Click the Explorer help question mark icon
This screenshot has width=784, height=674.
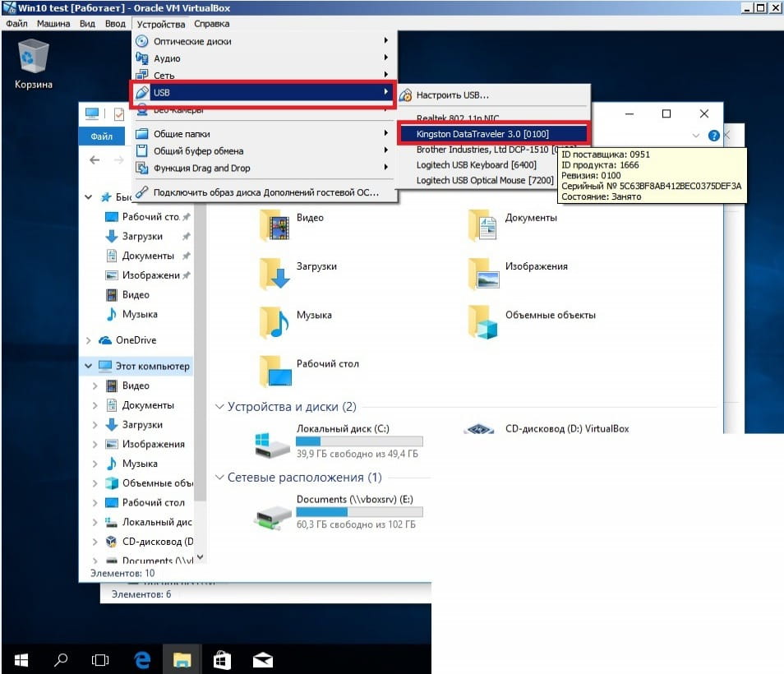point(713,136)
